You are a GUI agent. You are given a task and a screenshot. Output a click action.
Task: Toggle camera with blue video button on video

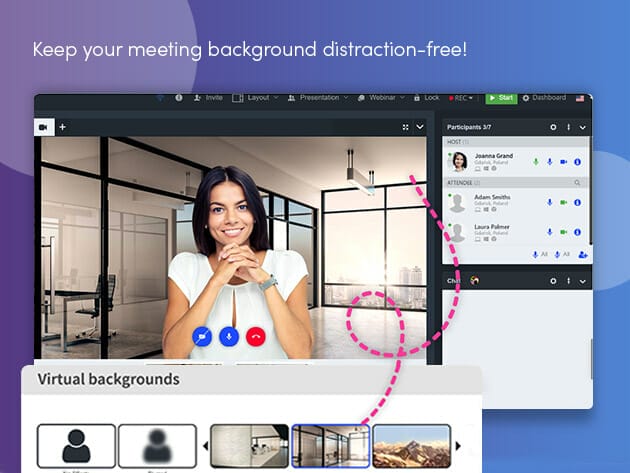[202, 338]
